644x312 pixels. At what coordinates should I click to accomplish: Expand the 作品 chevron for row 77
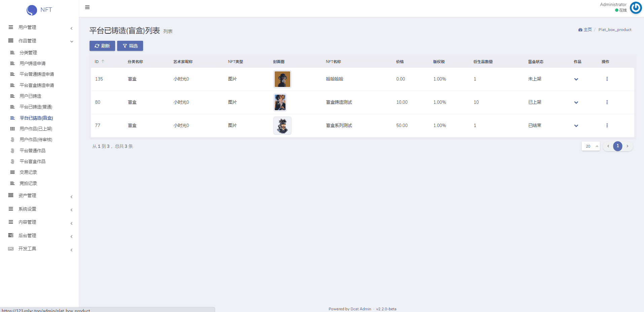576,126
